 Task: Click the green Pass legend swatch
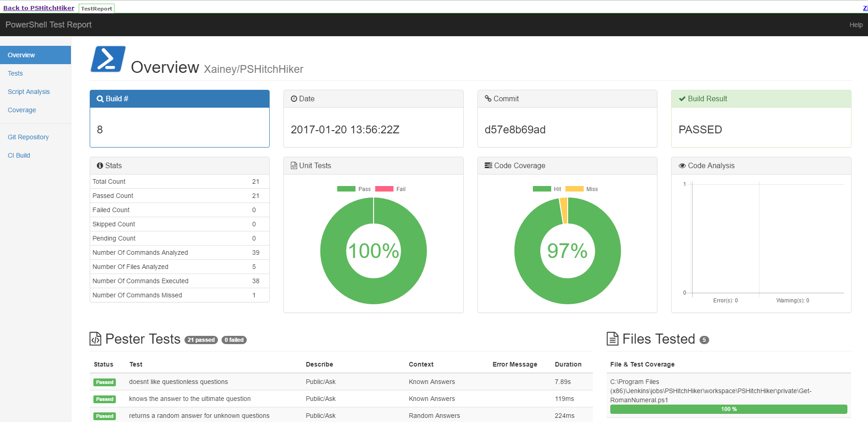pos(346,189)
